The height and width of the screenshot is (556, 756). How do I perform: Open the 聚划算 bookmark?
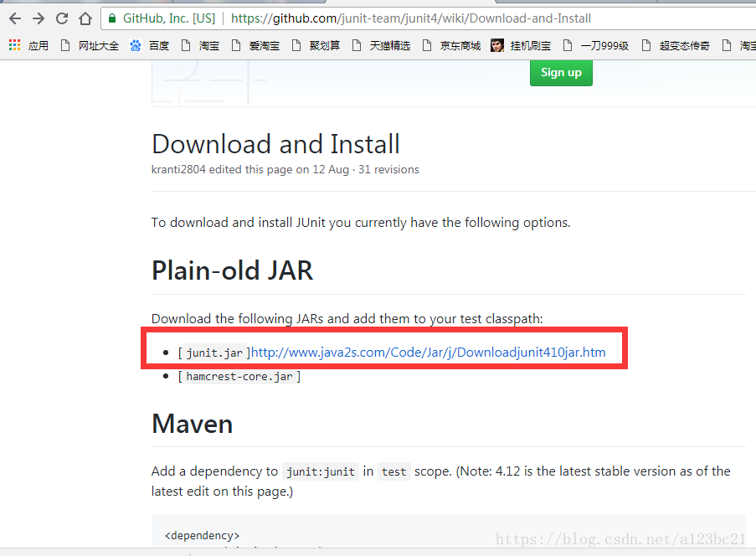[x=316, y=46]
